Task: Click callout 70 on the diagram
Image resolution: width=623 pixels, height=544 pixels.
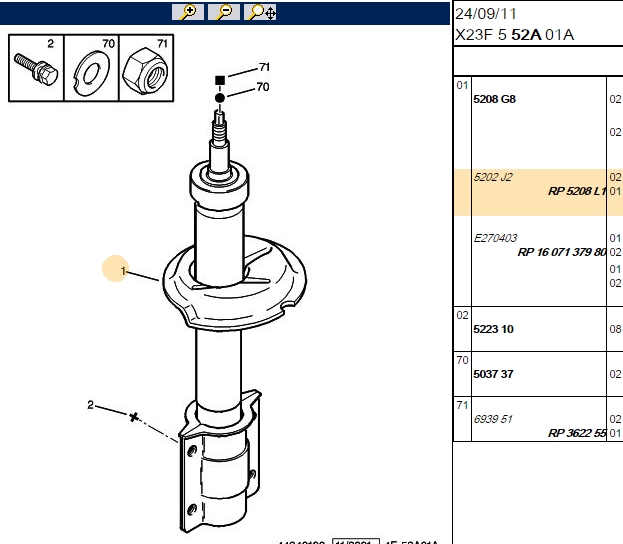Action: coord(263,87)
